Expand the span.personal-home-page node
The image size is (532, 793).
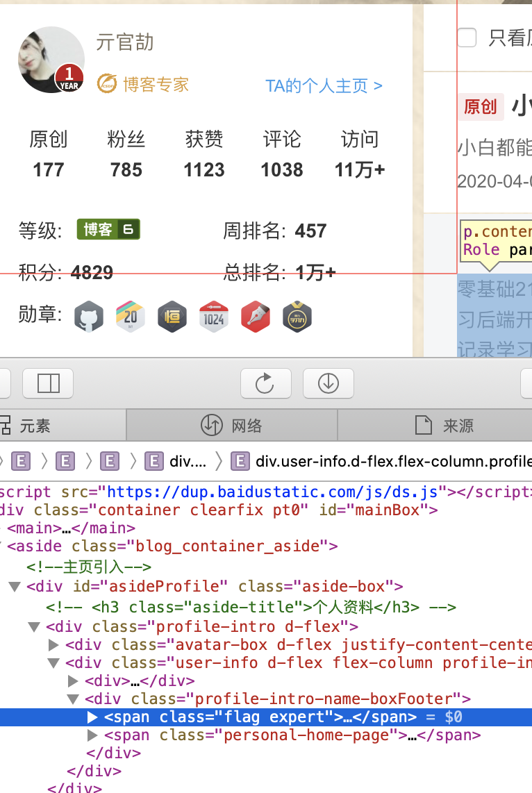point(92,735)
